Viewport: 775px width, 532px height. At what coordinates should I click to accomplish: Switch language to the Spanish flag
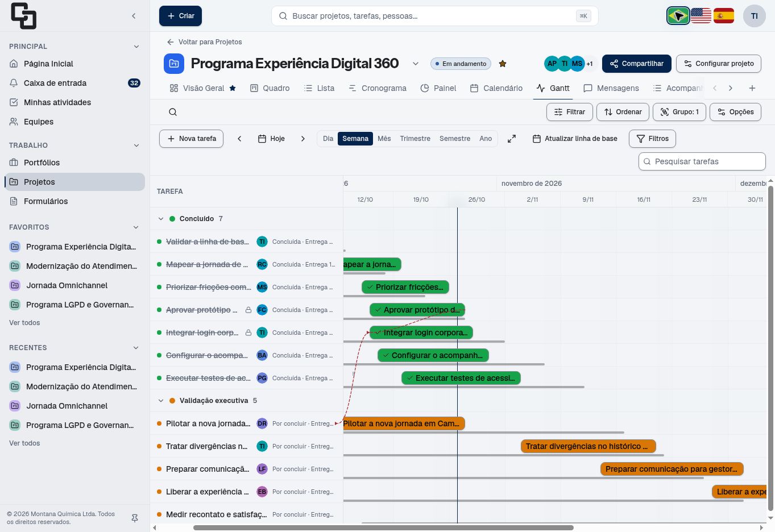pos(724,16)
